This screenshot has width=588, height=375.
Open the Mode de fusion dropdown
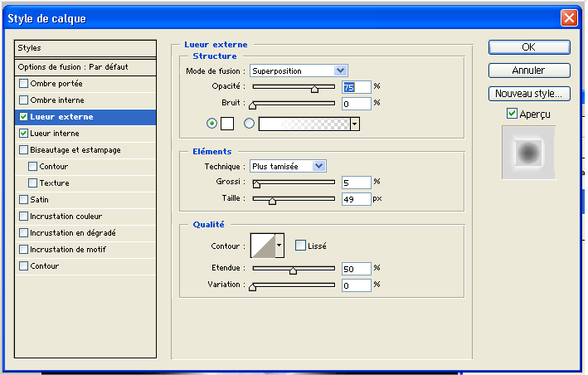[299, 71]
